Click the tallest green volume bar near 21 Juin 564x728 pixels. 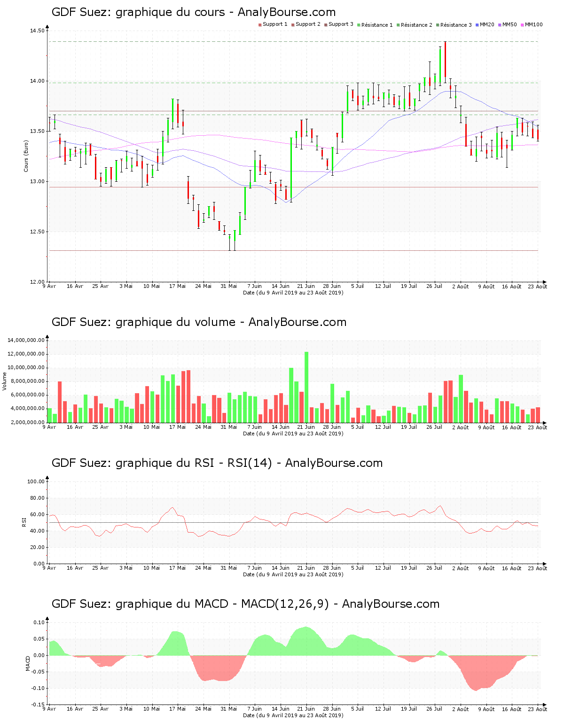click(x=306, y=387)
